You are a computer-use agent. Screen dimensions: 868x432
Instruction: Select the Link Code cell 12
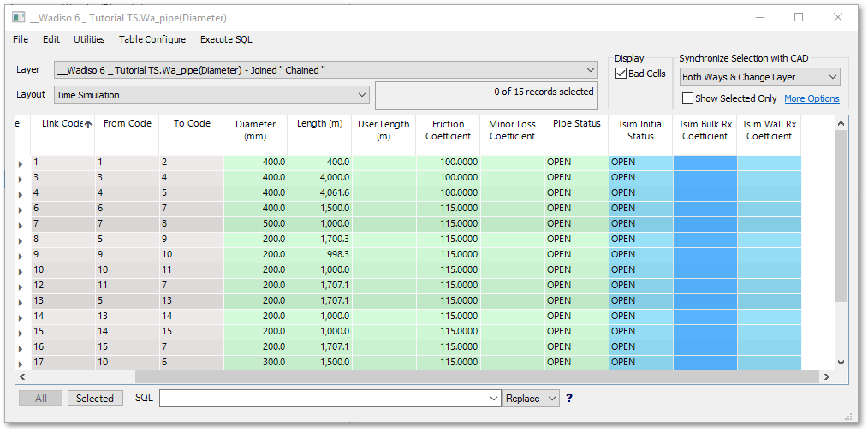62,285
